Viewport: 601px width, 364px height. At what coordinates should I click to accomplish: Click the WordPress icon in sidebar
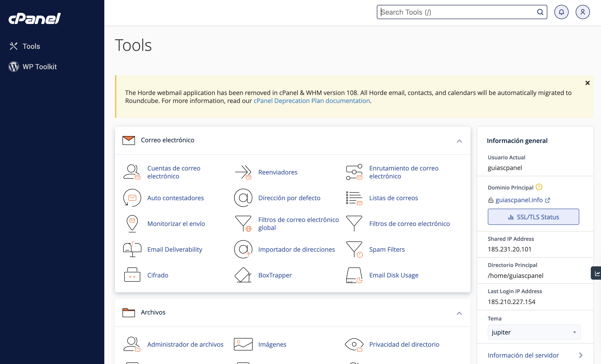tap(14, 67)
